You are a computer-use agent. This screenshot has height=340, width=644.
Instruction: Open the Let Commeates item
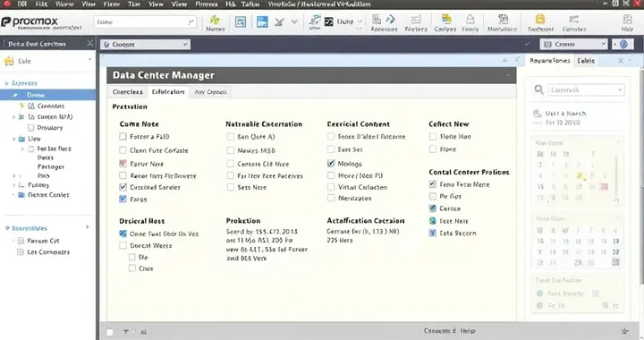(x=48, y=252)
